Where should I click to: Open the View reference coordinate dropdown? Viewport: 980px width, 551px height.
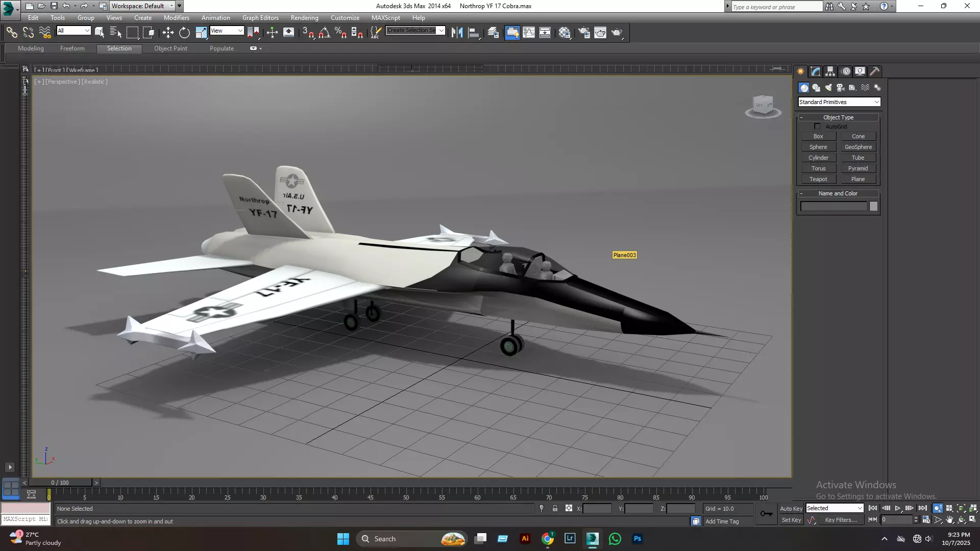[x=227, y=31]
